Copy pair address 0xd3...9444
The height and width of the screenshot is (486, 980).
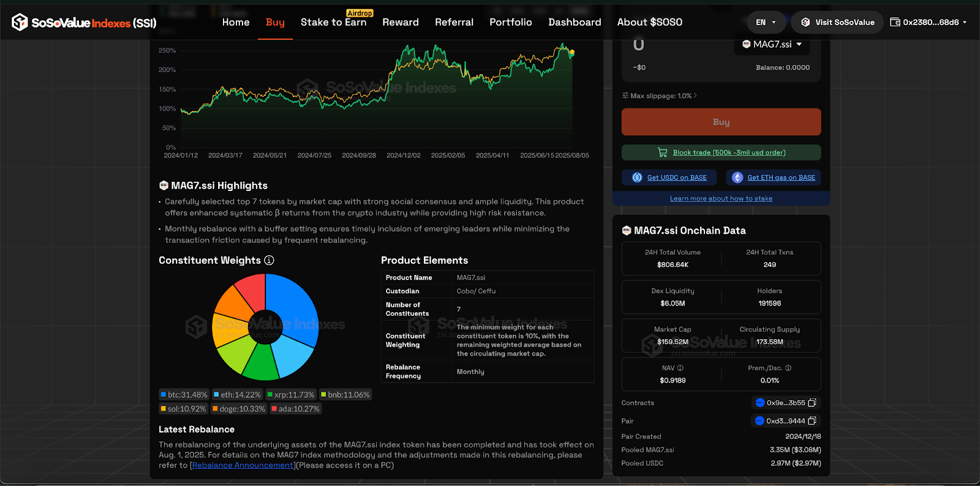pyautogui.click(x=812, y=421)
